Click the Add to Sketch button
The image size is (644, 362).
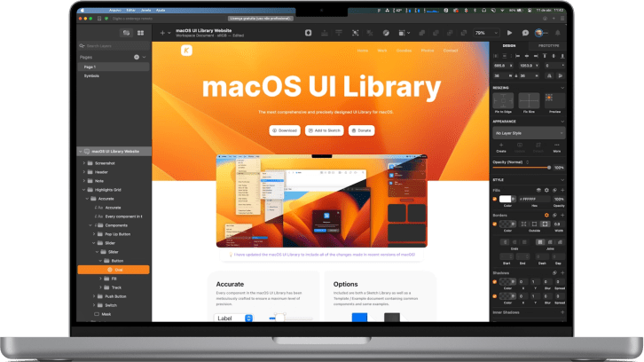[324, 130]
